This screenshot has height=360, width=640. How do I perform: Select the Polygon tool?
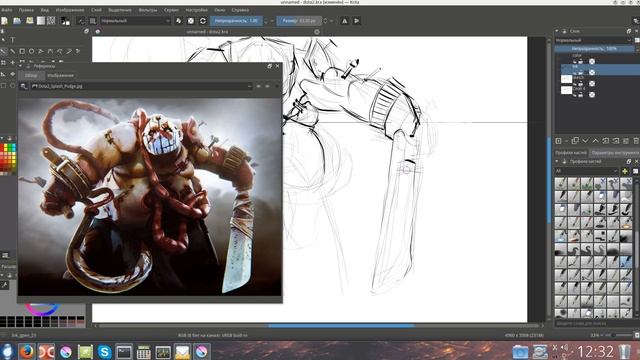[41, 51]
